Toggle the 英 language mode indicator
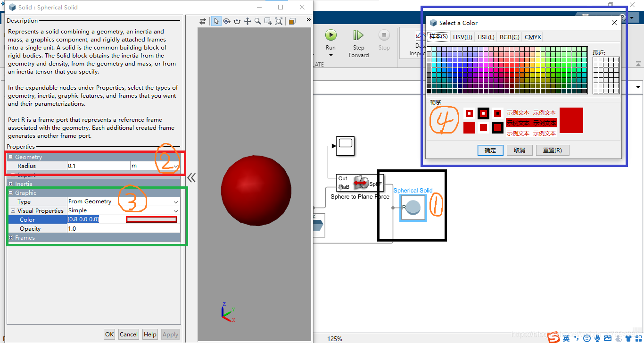The height and width of the screenshot is (343, 644). [x=566, y=338]
